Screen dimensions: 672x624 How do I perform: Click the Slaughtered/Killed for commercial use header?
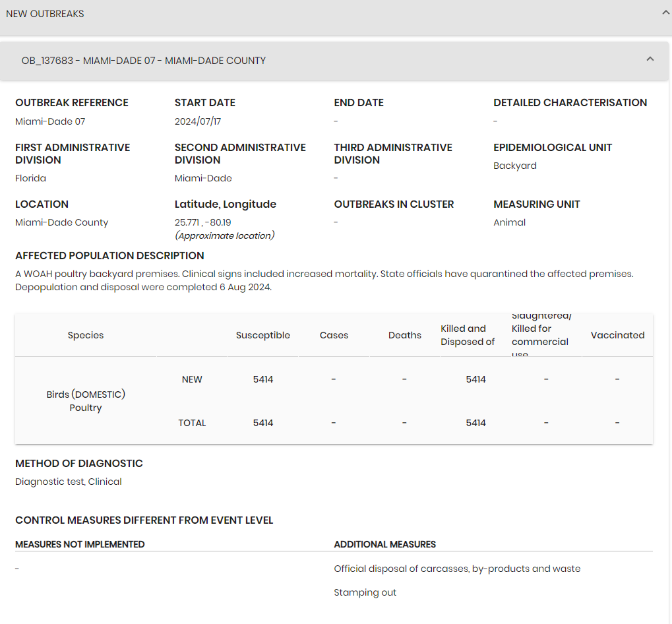[x=541, y=335]
